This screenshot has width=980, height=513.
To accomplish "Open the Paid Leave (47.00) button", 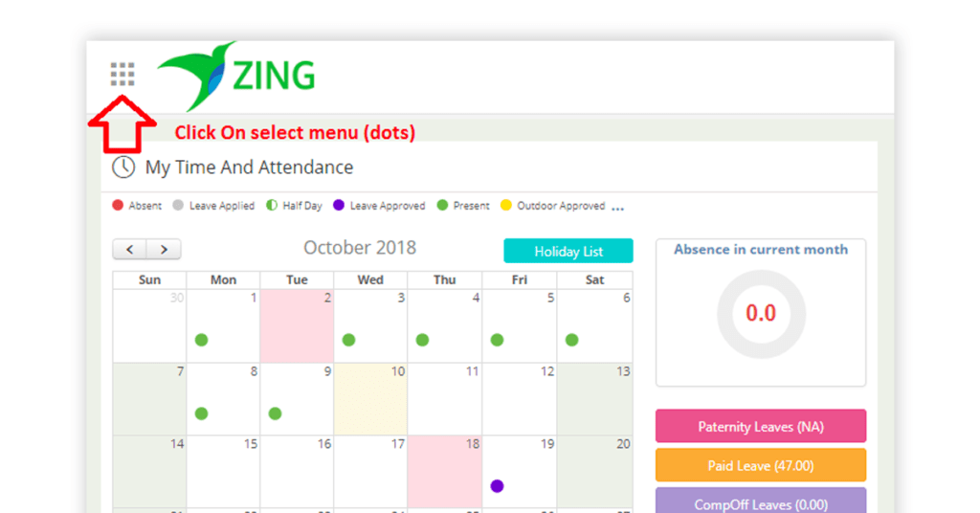I will (761, 465).
